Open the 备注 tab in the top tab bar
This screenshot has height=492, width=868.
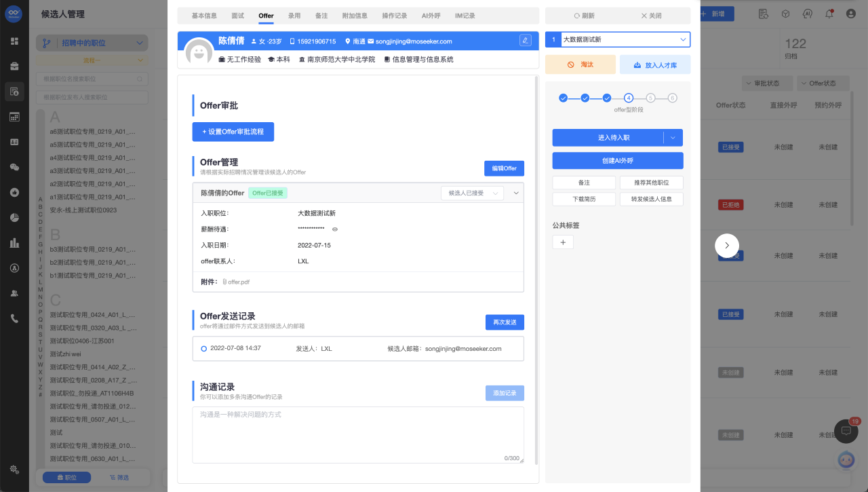[x=321, y=16]
